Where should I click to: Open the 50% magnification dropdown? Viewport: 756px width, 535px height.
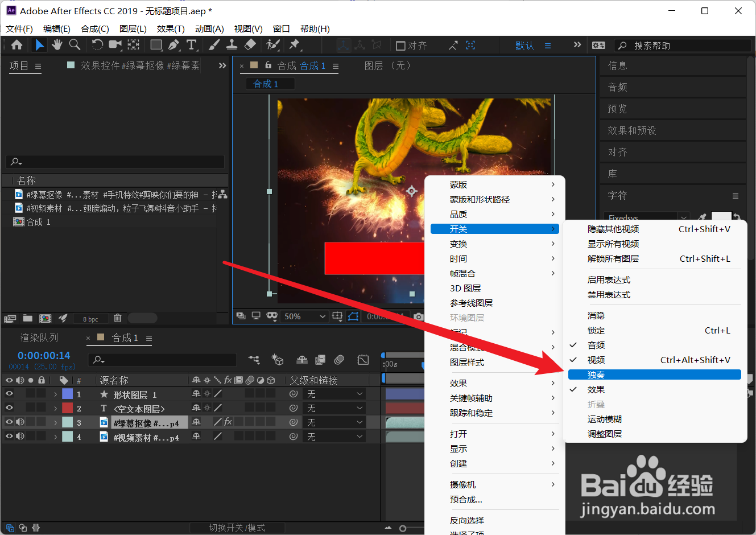point(305,316)
